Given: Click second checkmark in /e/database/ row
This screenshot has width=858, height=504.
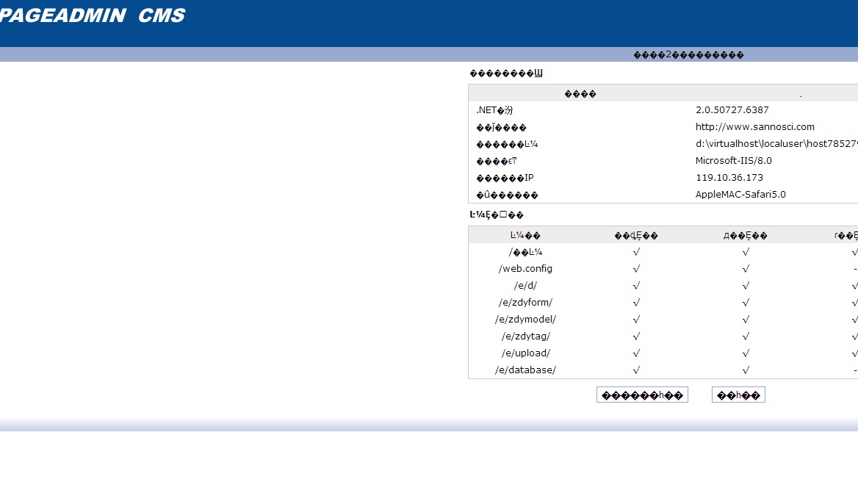Looking at the screenshot, I should click(x=746, y=370).
